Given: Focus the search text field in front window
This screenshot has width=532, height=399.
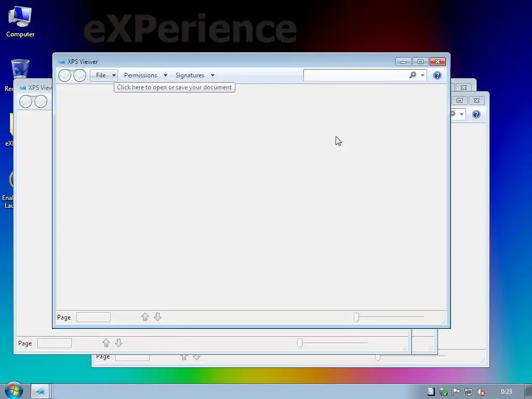Looking at the screenshot, I should coord(355,75).
